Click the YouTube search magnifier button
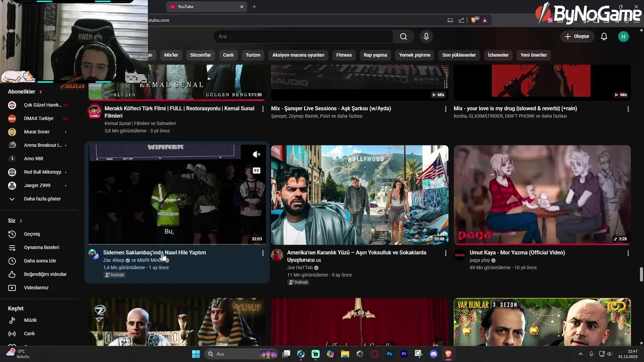Screen dimensions: 644x362 pos(404,36)
